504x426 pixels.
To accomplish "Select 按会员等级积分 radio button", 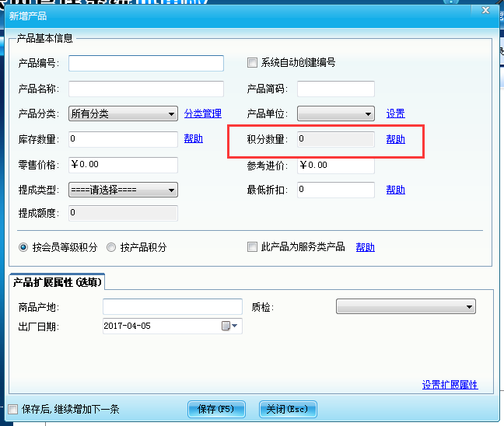I will pyautogui.click(x=23, y=247).
